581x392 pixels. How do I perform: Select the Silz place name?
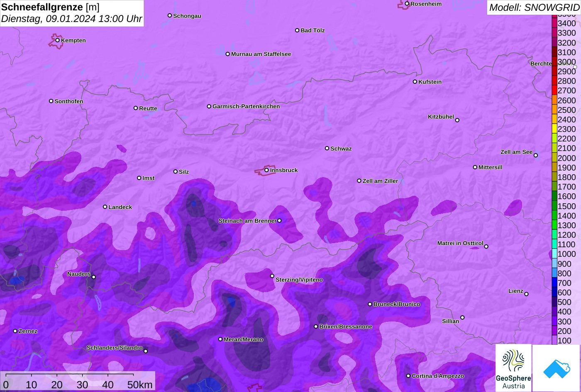184,172
